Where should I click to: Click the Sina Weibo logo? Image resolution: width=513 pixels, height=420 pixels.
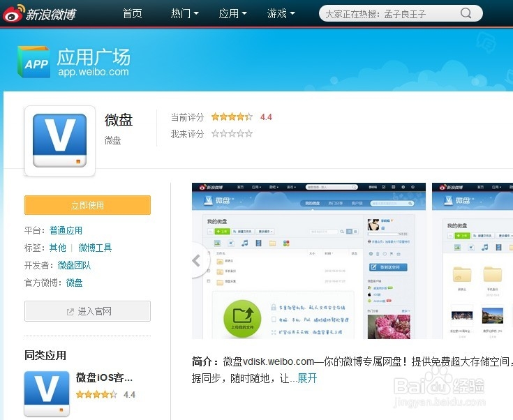point(39,14)
